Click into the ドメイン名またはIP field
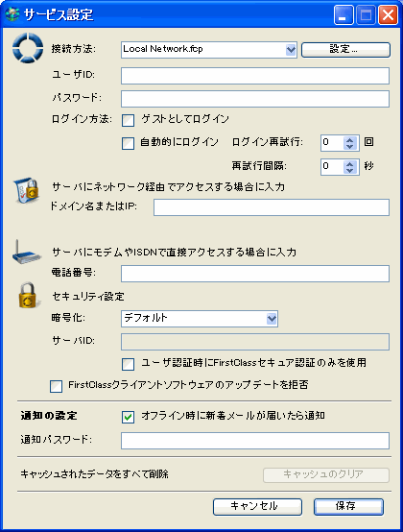Screen dimensions: 403x532 (x=272, y=207)
